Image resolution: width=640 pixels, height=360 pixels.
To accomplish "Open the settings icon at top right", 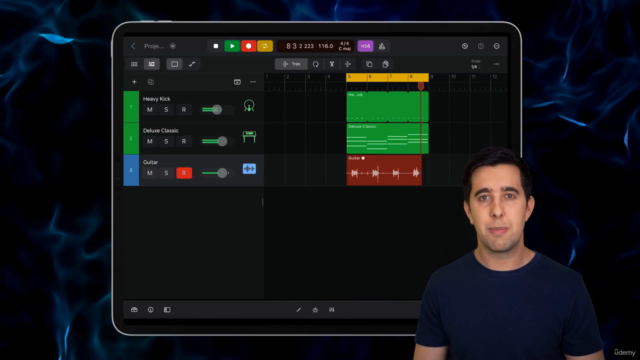I will tap(497, 46).
